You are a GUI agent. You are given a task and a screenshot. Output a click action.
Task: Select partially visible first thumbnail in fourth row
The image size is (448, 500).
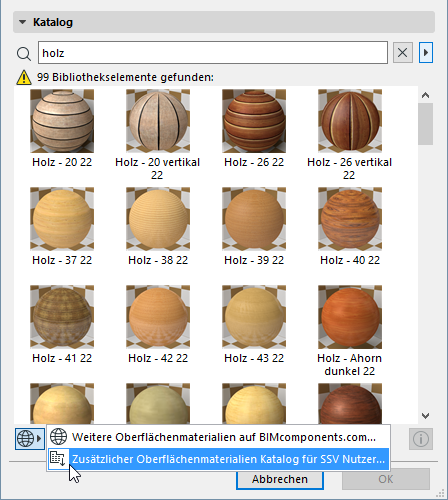pos(62,403)
